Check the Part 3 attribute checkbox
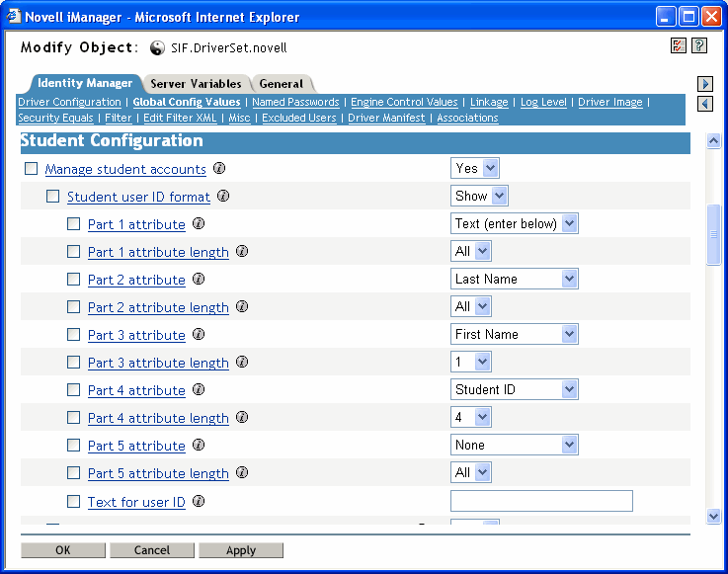Screen dimensions: 728x574 point(73,334)
